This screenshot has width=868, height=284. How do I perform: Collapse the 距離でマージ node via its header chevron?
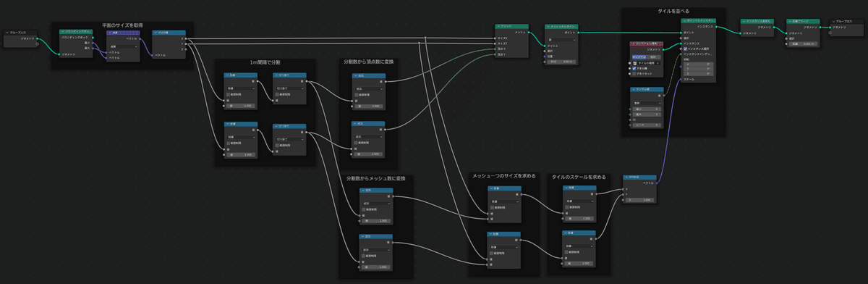(x=790, y=22)
